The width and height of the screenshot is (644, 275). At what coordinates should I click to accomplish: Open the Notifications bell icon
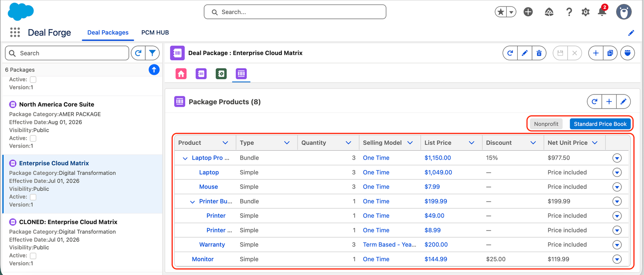pyautogui.click(x=602, y=11)
